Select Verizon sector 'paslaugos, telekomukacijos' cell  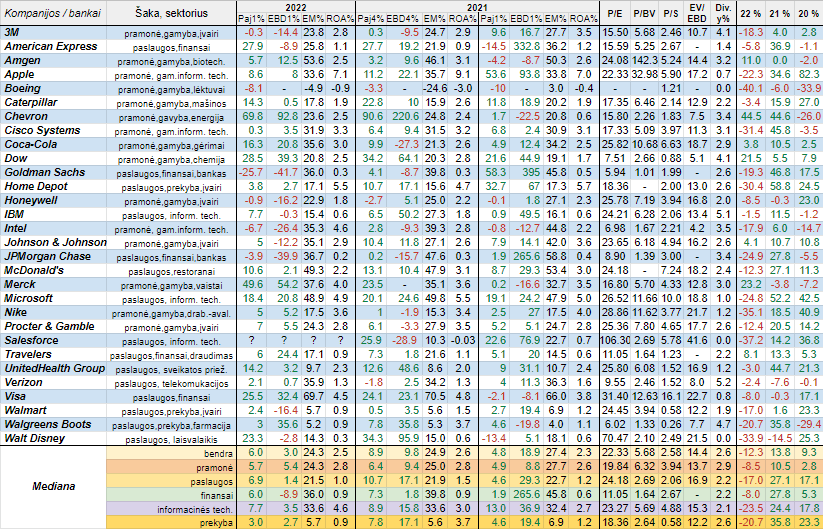pyautogui.click(x=172, y=383)
